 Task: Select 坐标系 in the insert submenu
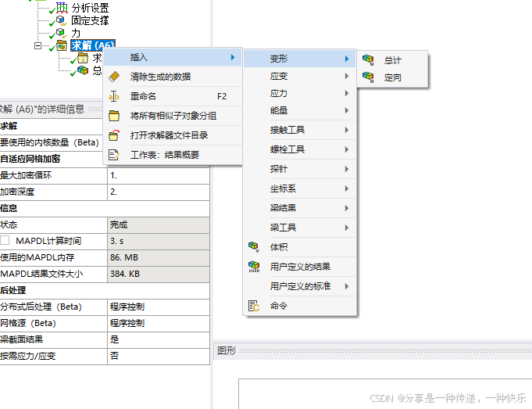[x=299, y=188]
